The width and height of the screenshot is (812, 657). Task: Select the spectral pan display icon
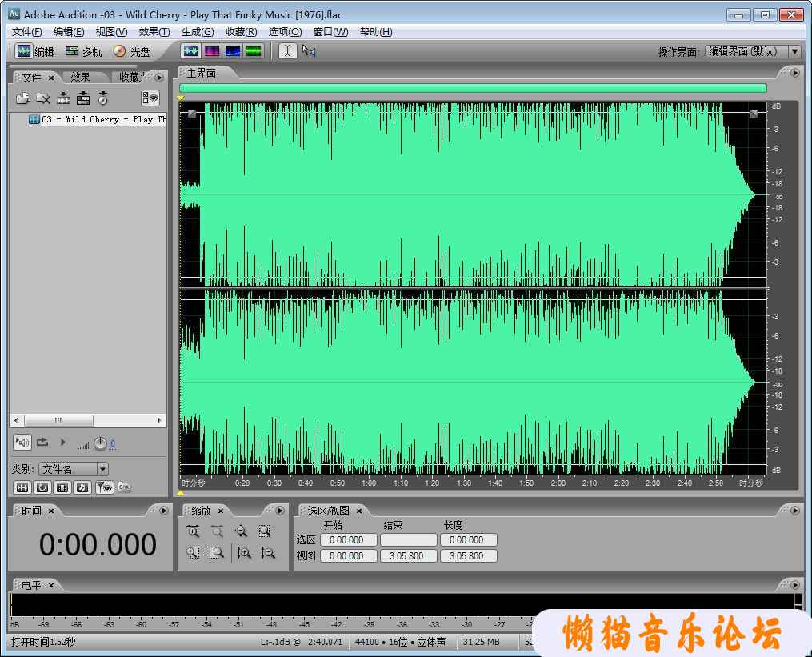[233, 50]
